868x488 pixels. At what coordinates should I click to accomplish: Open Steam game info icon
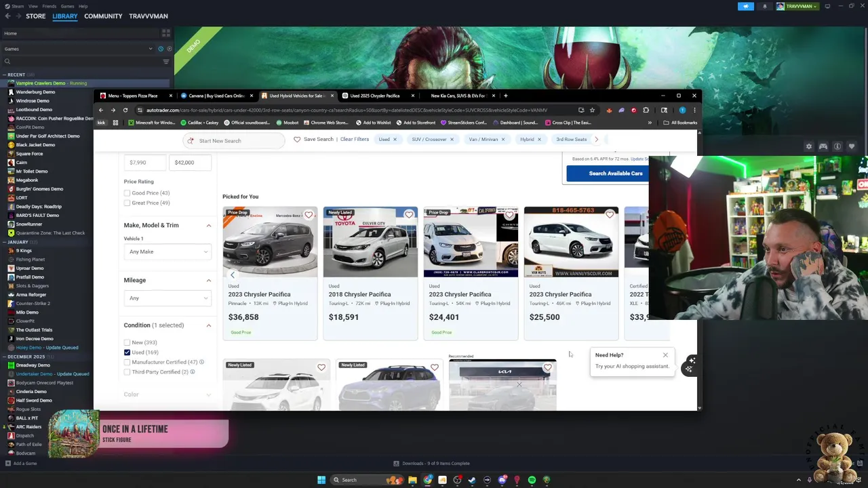tap(837, 146)
